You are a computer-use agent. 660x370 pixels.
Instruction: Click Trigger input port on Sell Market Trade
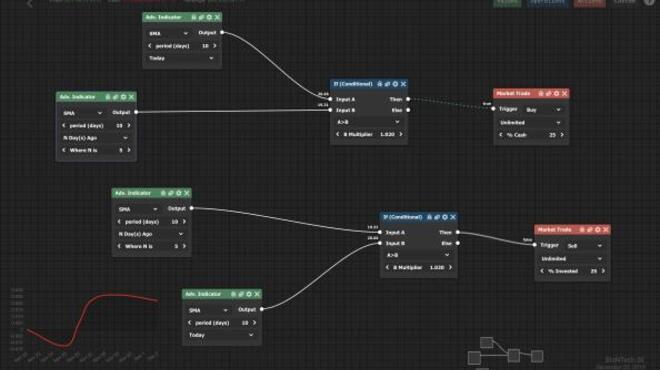click(x=535, y=245)
